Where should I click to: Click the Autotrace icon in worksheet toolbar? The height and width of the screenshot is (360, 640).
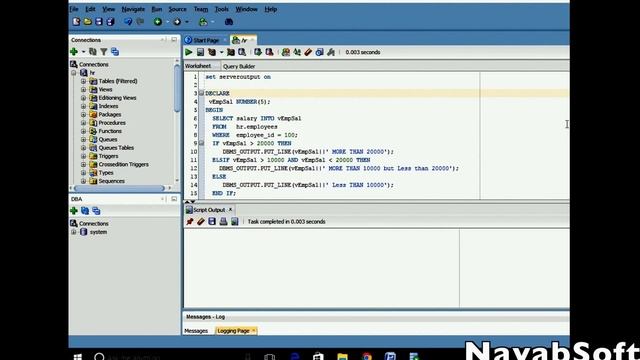pos(231,52)
